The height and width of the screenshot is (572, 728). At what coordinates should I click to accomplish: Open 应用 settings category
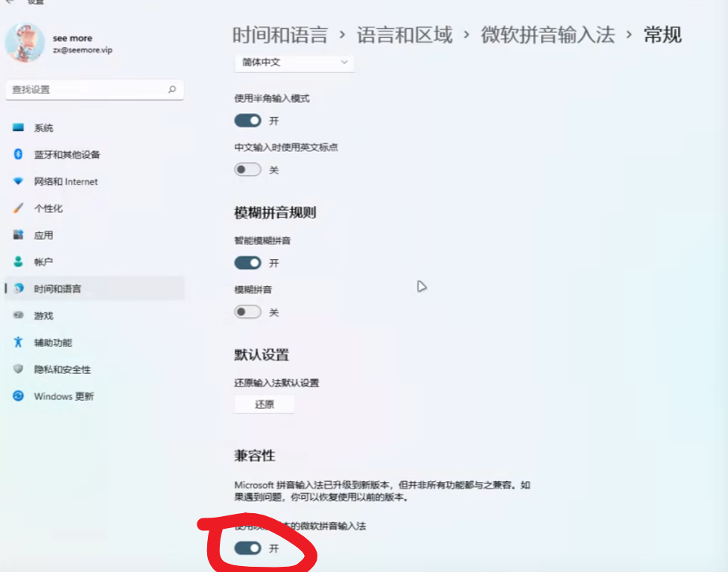click(95, 235)
